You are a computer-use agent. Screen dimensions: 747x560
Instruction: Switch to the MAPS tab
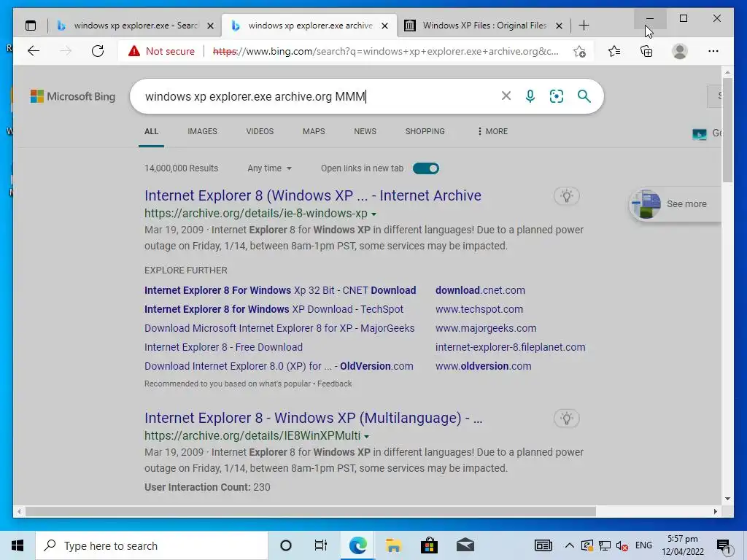314,131
